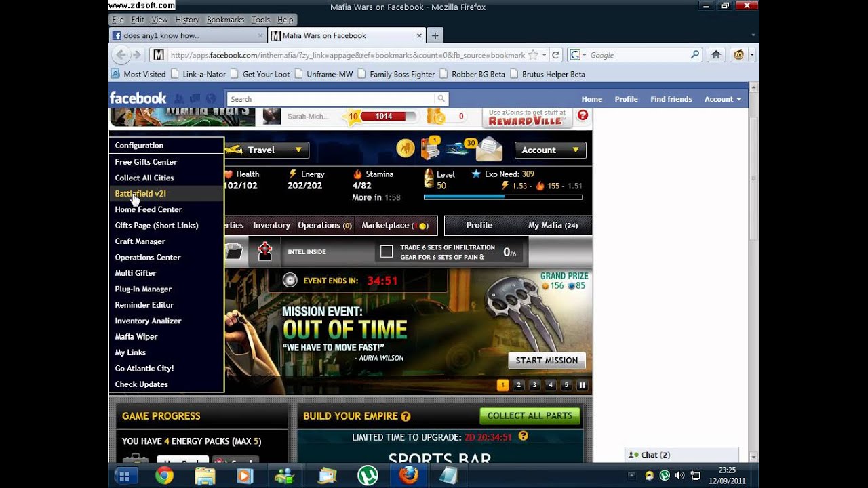Open the Mafia Wars Account dropdown
This screenshot has height=488, width=868.
coord(550,150)
